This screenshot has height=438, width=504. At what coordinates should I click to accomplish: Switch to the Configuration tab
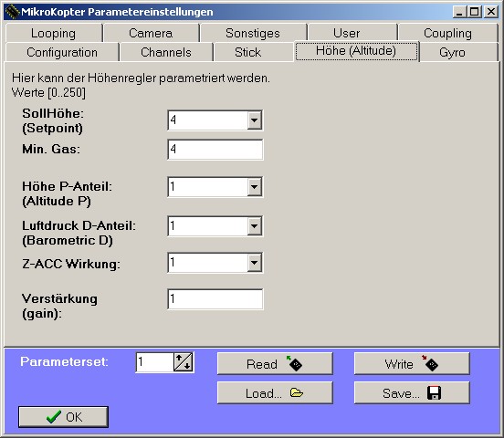[x=62, y=52]
